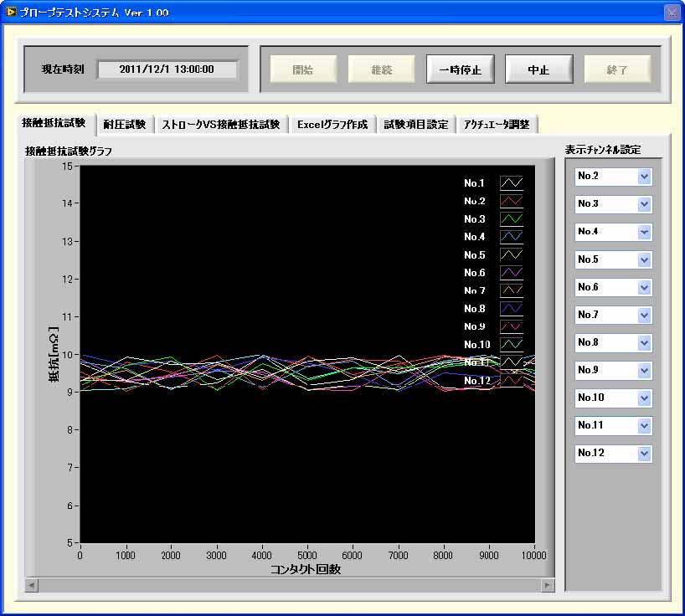Open the ストロークVS接触抵抗試験 tab
Image resolution: width=685 pixels, height=616 pixels.
(x=220, y=125)
